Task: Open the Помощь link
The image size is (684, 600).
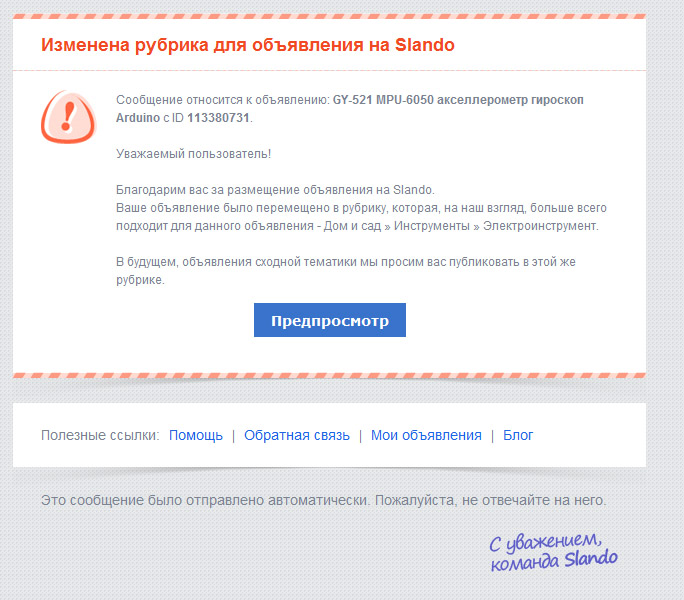Action: click(196, 435)
